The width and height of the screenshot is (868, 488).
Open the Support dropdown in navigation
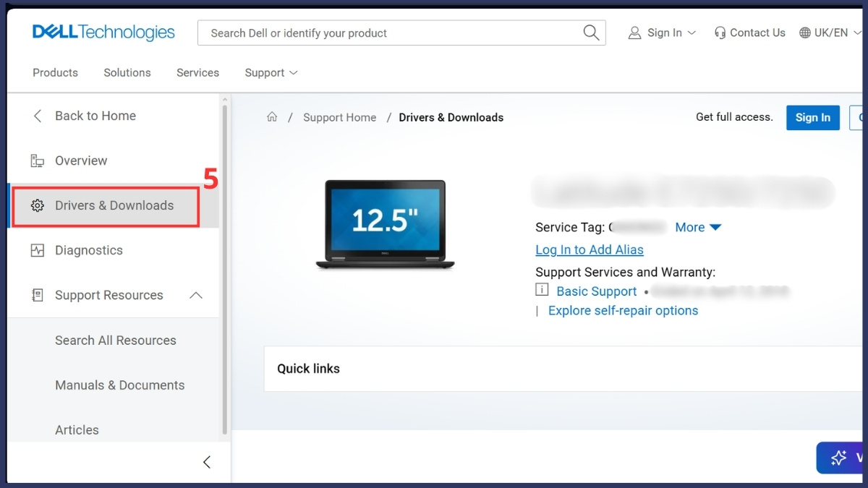(x=271, y=73)
